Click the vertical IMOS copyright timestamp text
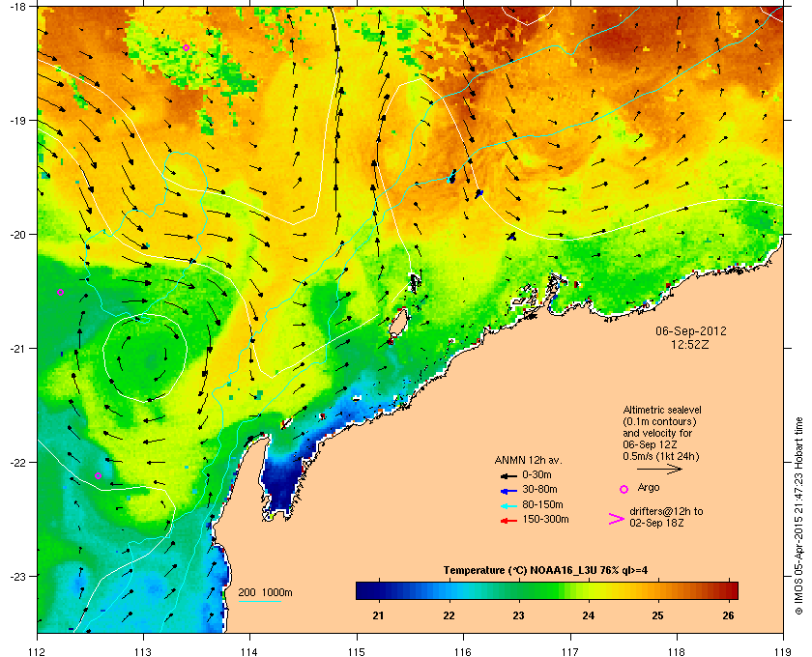 click(798, 516)
